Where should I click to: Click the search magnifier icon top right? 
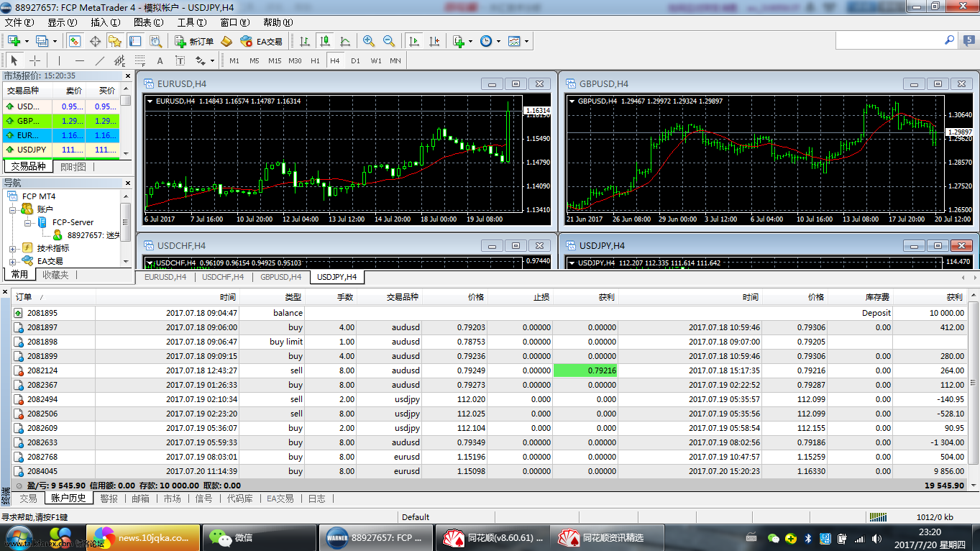click(950, 41)
